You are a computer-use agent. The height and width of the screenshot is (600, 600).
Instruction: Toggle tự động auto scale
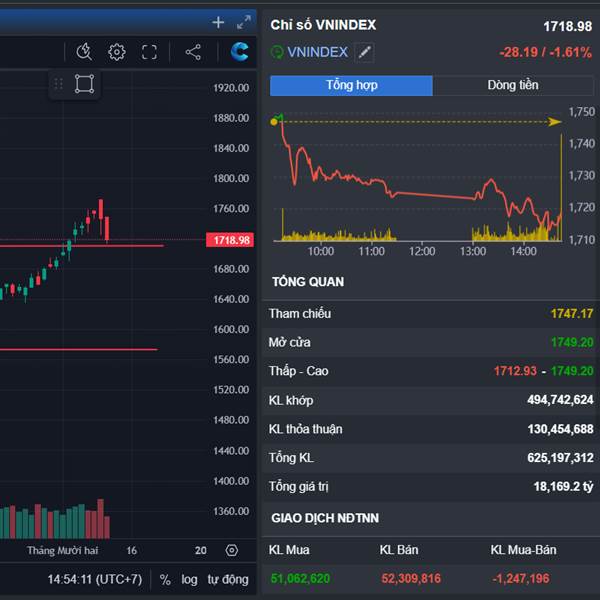pyautogui.click(x=228, y=579)
